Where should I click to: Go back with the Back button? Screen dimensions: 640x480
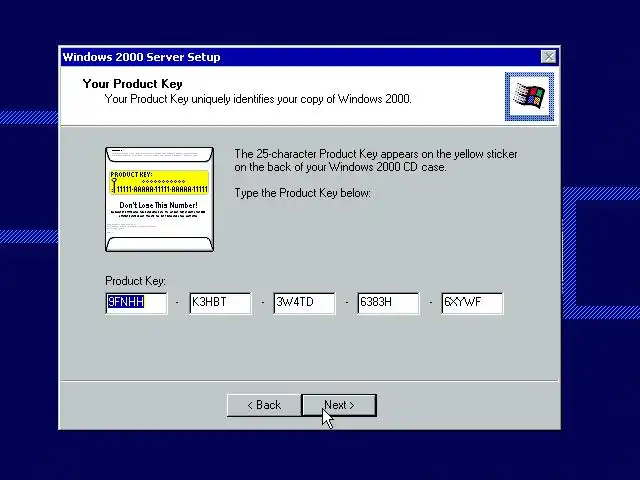tap(264, 405)
